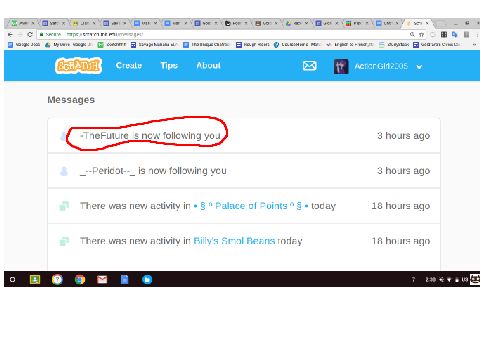The width and height of the screenshot is (480, 360).
Task: Click "3 hours ago" on the _--Peridot--_ row
Action: pyautogui.click(x=403, y=171)
